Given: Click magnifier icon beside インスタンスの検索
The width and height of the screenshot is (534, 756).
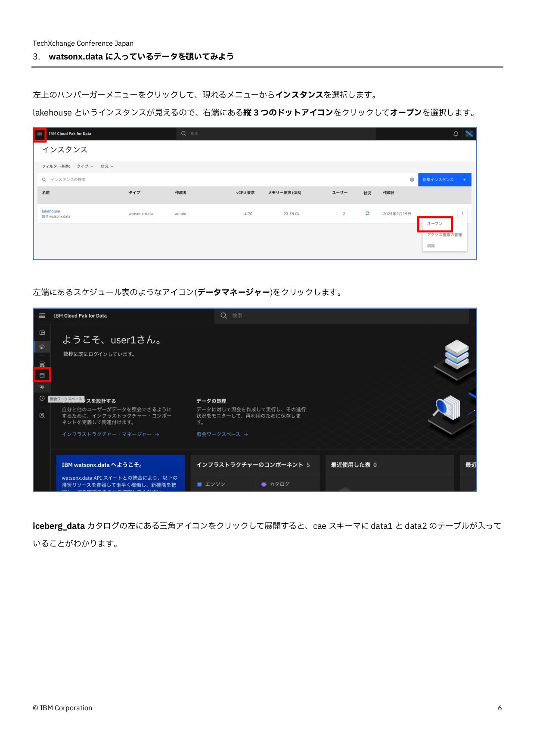Looking at the screenshot, I should point(44,180).
